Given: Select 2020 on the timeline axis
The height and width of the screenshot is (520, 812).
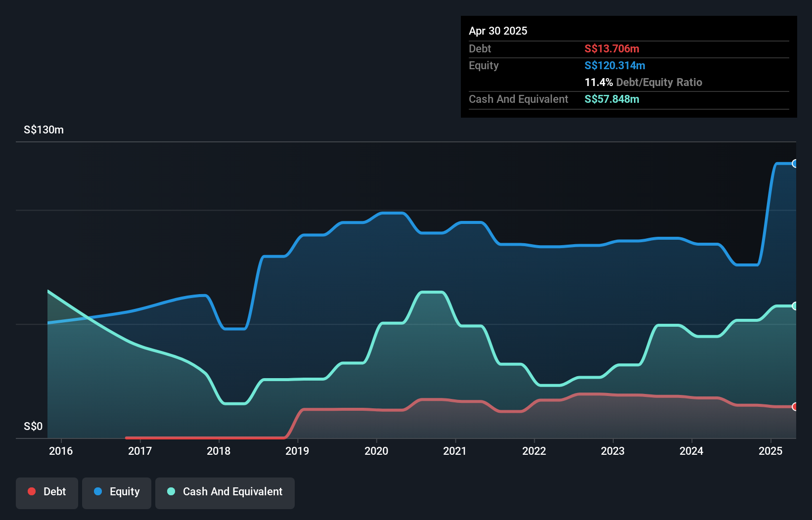Looking at the screenshot, I should click(x=376, y=451).
